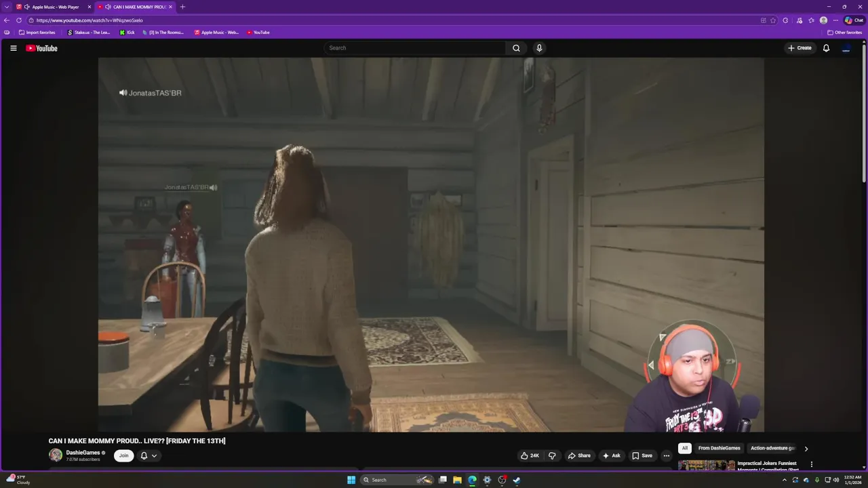Expand notification options beside channel bell
Screen dimensions: 868x488
[x=154, y=455]
